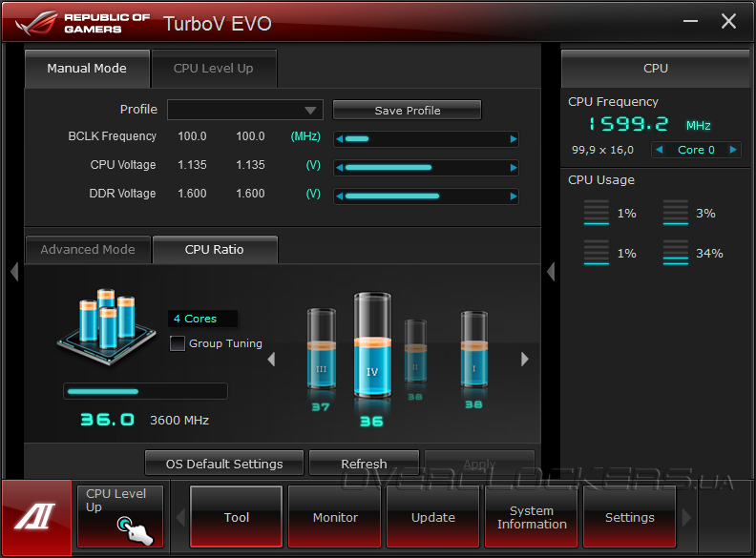756x558 pixels.
Task: Click the 1.135 CPU Voltage target value
Action: pos(250,165)
